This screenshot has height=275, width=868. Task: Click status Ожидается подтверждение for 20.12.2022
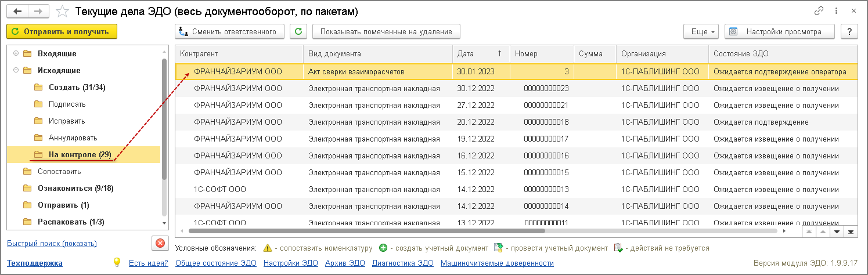tap(761, 122)
